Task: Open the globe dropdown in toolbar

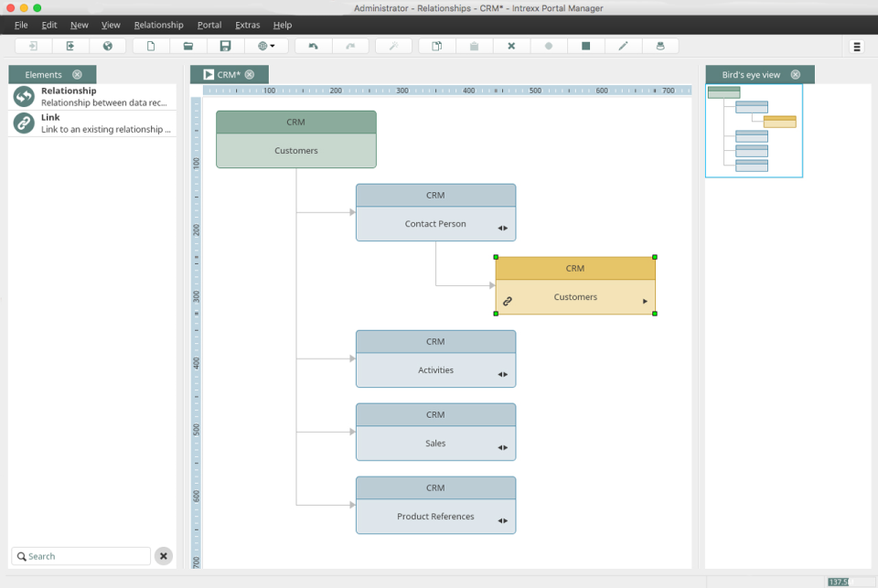Action: (266, 46)
